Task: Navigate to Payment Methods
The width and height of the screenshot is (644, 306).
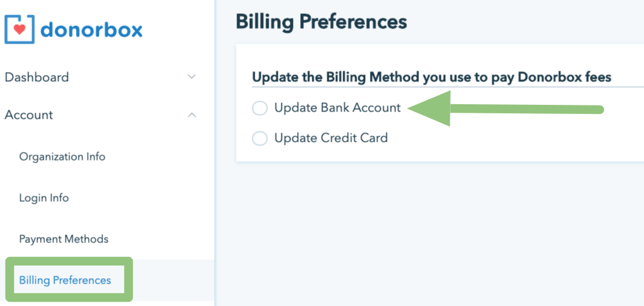Action: coord(64,239)
